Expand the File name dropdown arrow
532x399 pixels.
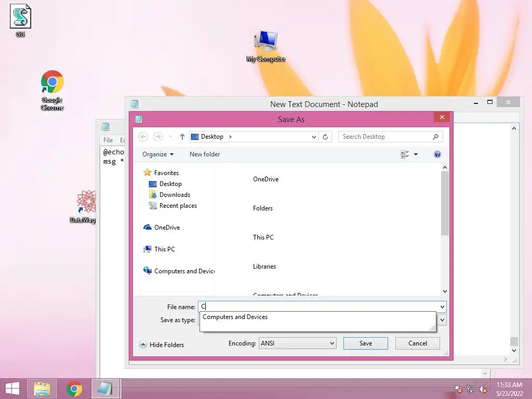(442, 307)
